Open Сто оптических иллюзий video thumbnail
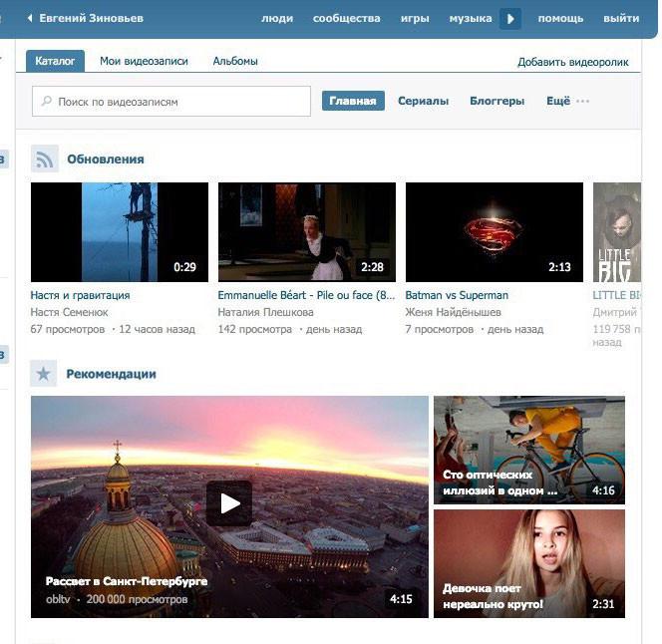 (x=528, y=450)
